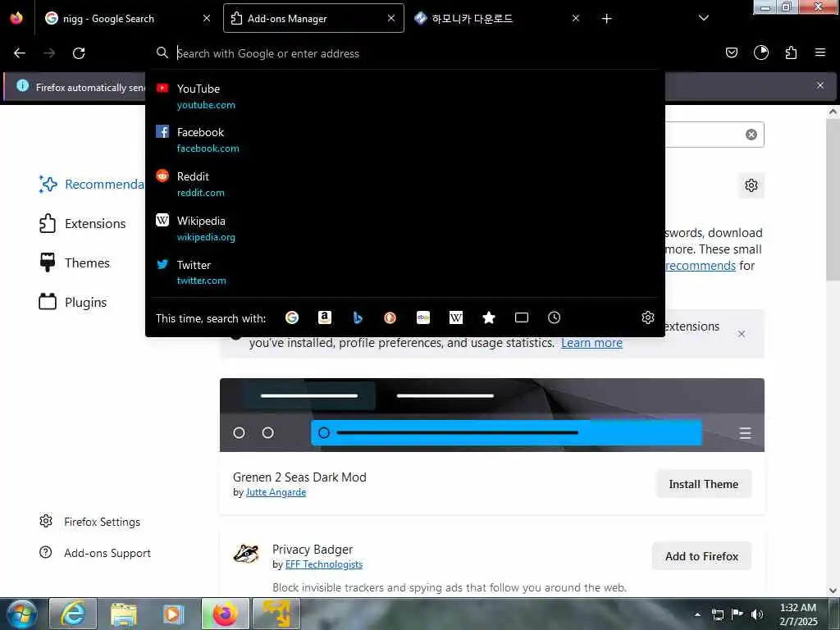The height and width of the screenshot is (630, 840).
Task: Search this time with eBay icon
Action: 423,317
